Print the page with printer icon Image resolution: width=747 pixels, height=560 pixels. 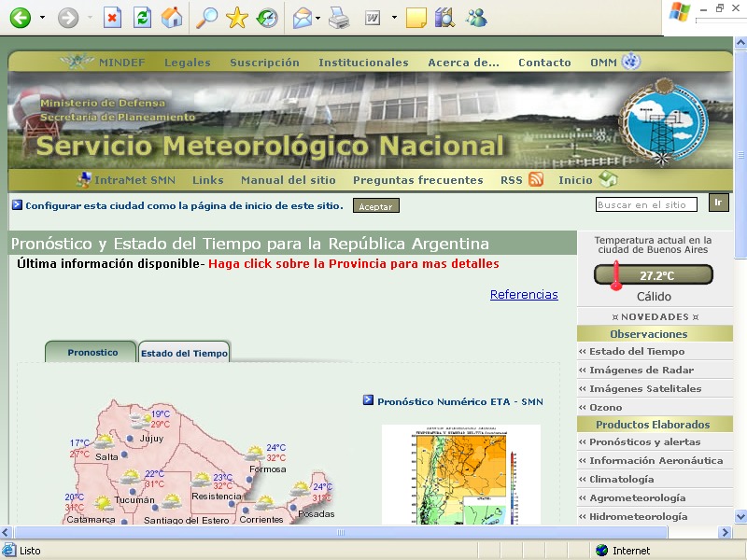339,18
